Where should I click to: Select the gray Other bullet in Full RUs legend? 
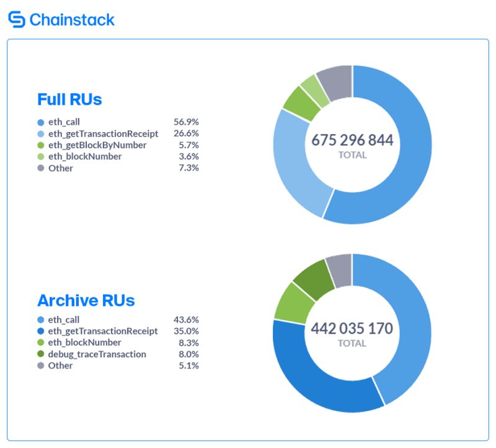[40, 168]
